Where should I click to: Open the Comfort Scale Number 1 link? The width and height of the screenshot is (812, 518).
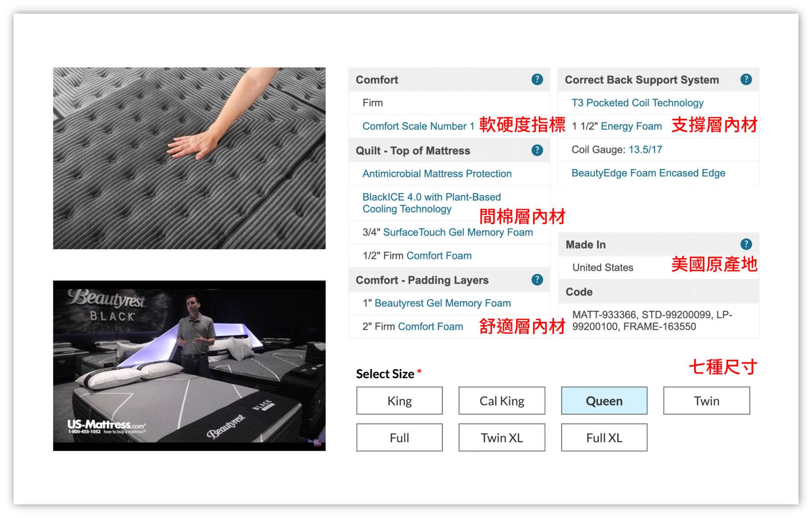tap(418, 126)
